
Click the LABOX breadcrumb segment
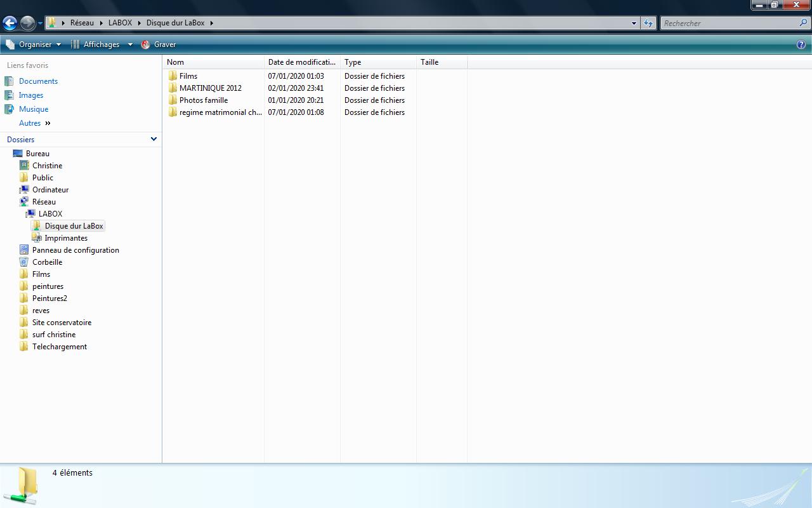coord(120,23)
